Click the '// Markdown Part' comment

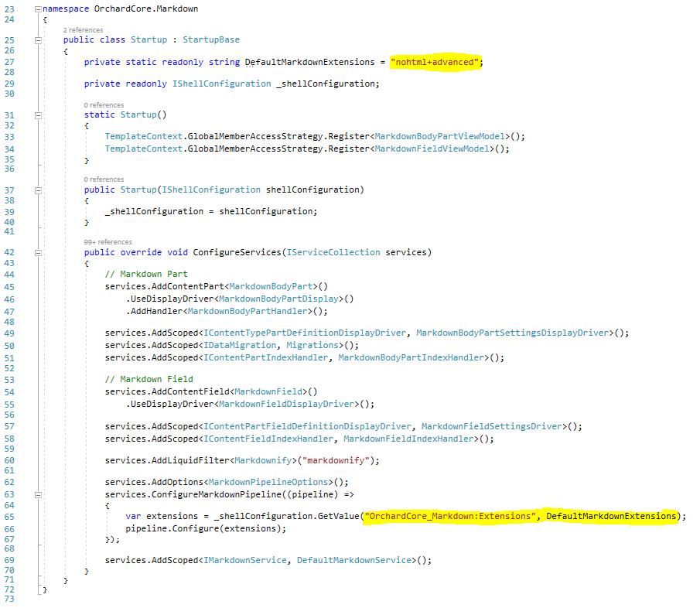tap(146, 274)
